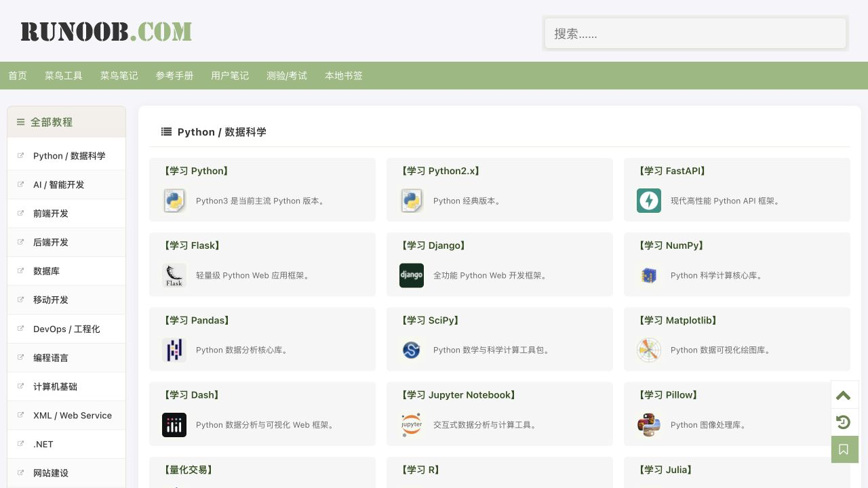Click the 【量化交易】 title link
Screen dimensions: 868x488
point(188,469)
